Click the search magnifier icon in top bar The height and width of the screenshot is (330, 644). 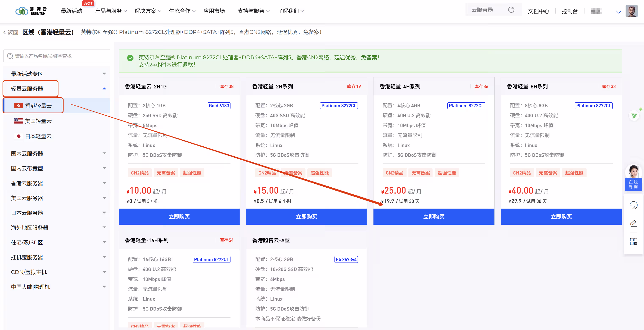[511, 10]
